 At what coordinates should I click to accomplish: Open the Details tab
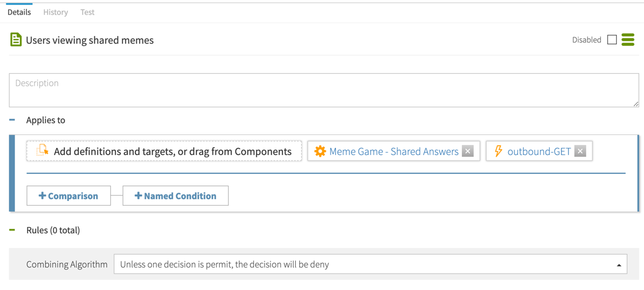[19, 12]
